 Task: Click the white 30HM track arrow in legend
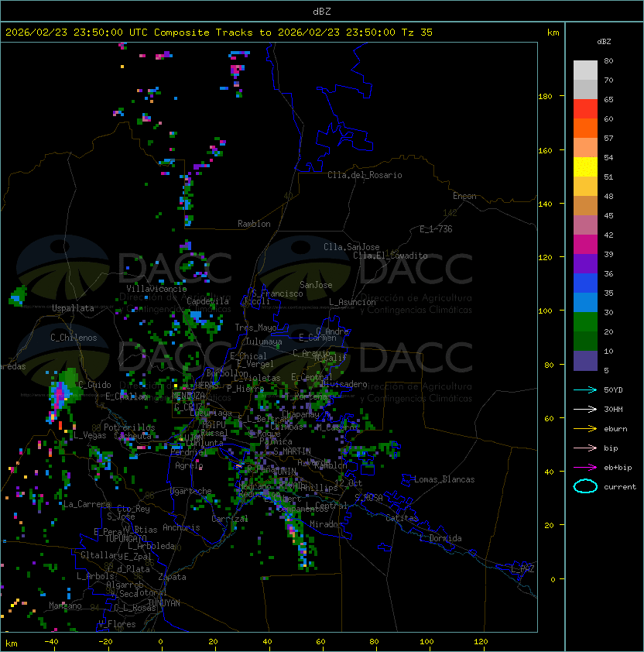pos(585,410)
